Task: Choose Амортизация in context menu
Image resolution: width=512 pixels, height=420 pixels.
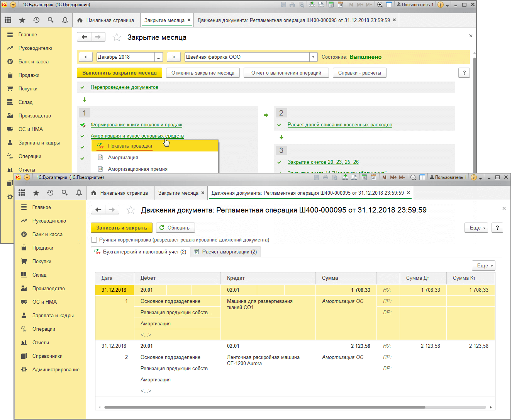Action: (x=154, y=158)
